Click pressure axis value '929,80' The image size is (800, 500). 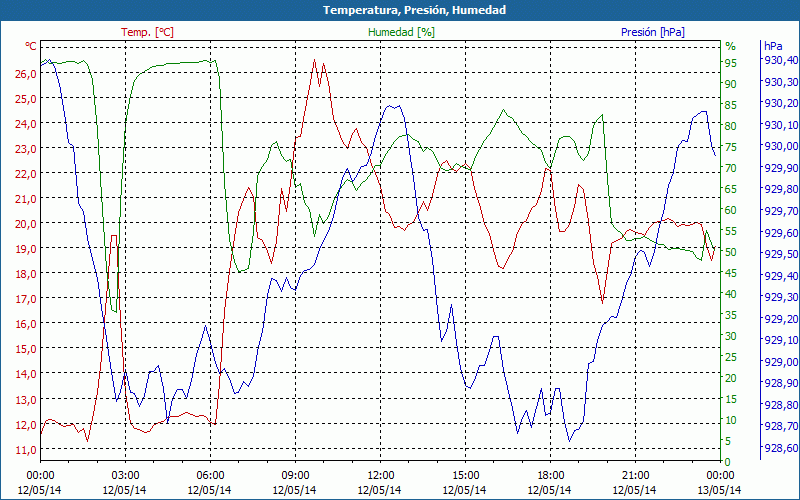(x=780, y=189)
